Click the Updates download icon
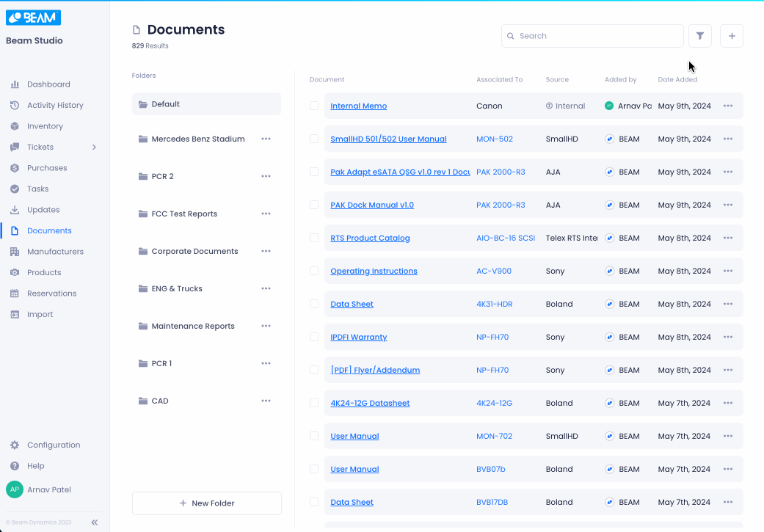The width and height of the screenshot is (764, 532). coord(15,210)
